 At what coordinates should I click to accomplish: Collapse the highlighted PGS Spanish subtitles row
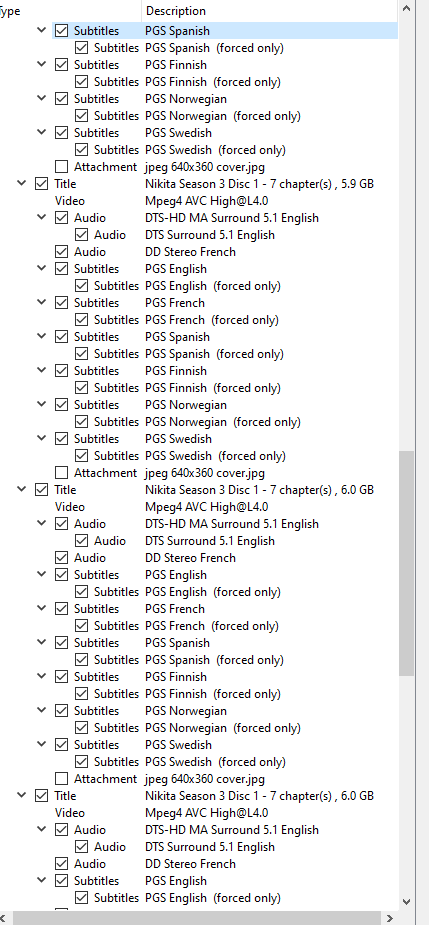point(42,30)
